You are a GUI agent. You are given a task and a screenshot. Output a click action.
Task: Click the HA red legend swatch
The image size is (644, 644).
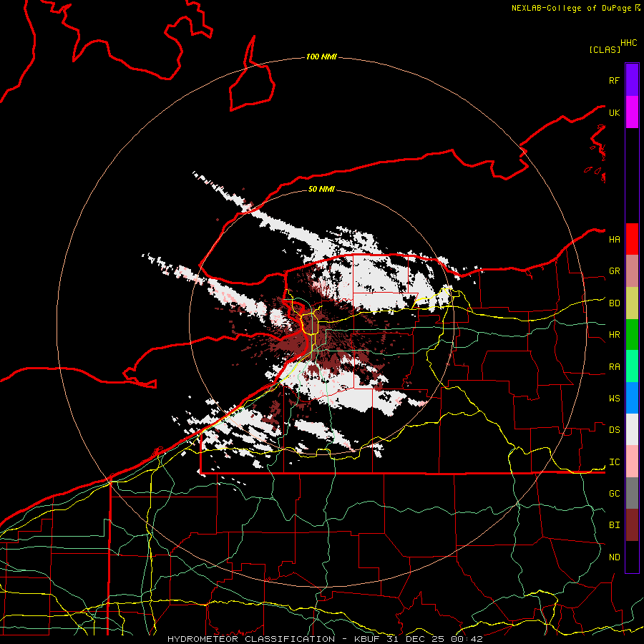pos(632,239)
